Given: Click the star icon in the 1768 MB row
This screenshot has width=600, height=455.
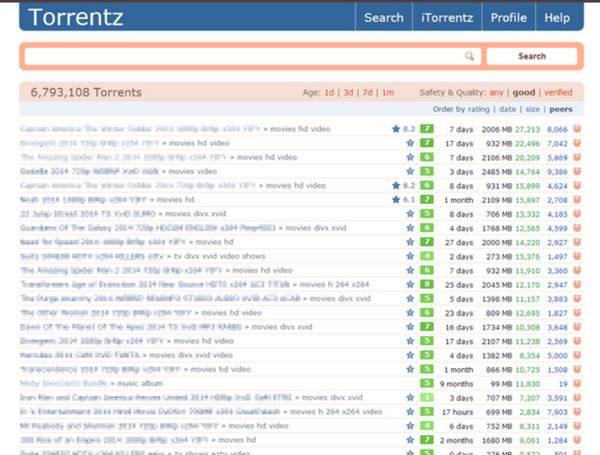Looking at the screenshot, I should point(410,228).
